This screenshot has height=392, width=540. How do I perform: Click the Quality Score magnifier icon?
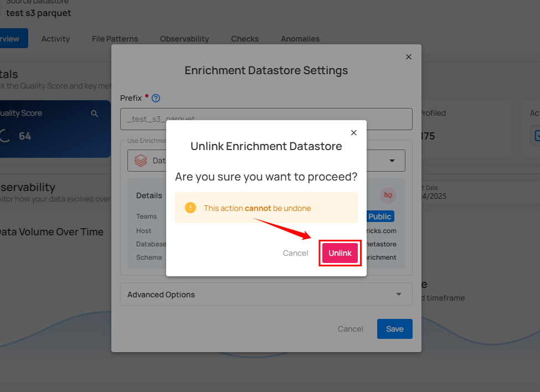point(95,114)
